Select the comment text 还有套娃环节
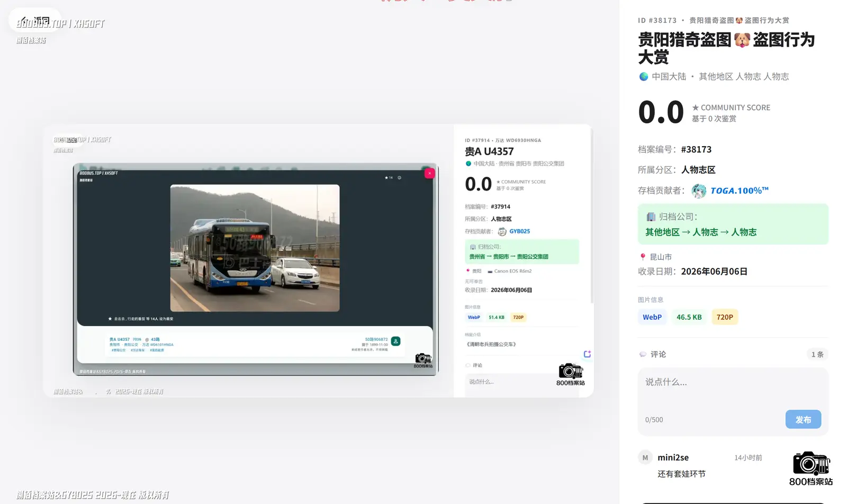Viewport: 847px width, 504px height. [681, 474]
